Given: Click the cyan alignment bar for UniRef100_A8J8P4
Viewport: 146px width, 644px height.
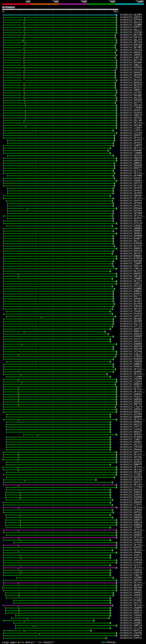Looking at the screenshot, I should [60, 15].
